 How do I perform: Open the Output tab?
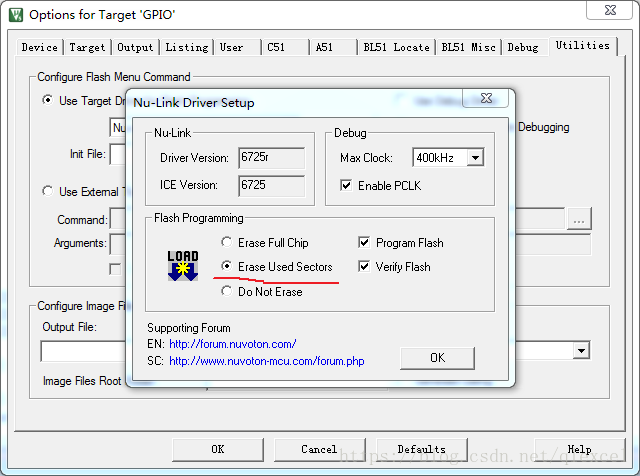click(x=135, y=47)
